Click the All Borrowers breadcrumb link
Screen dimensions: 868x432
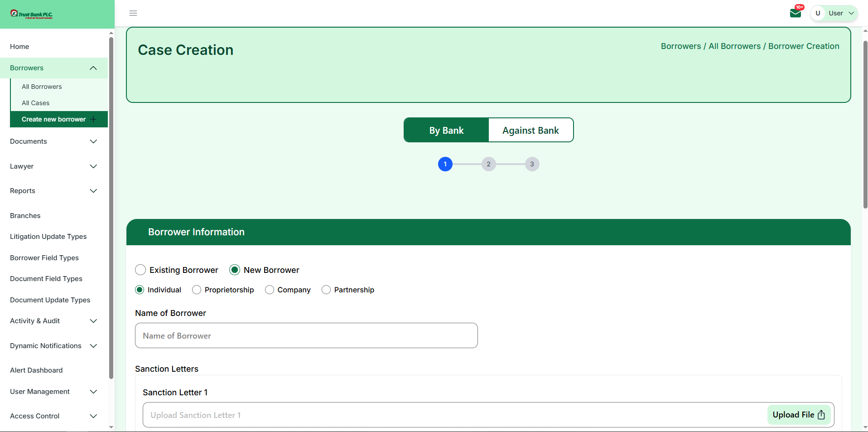coord(734,46)
